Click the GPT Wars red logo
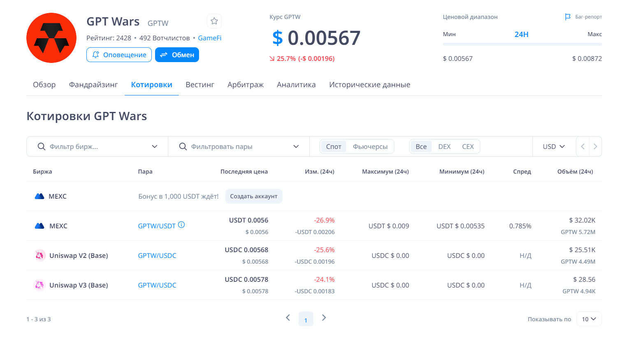 (51, 38)
